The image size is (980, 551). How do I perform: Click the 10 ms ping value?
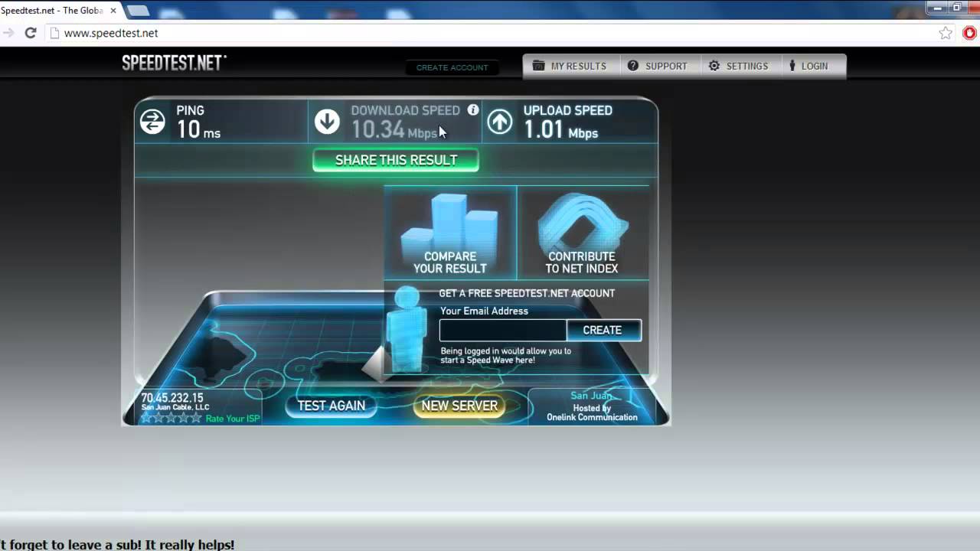[x=198, y=129]
